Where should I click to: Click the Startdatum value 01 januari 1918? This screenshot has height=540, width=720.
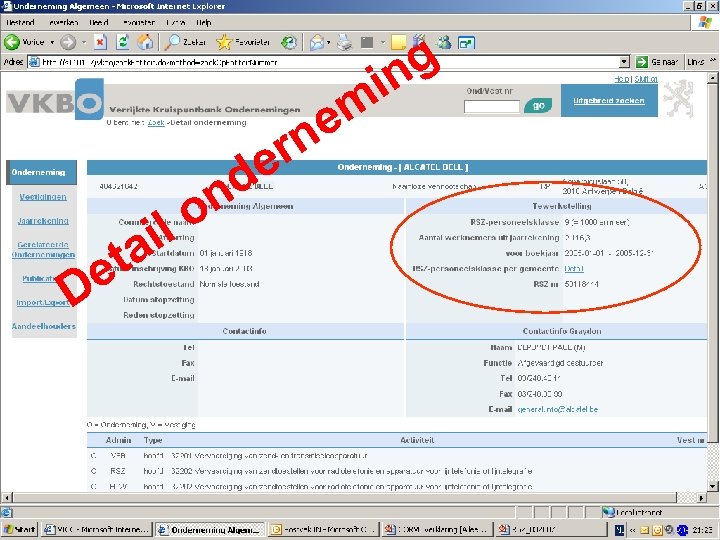coord(226,253)
